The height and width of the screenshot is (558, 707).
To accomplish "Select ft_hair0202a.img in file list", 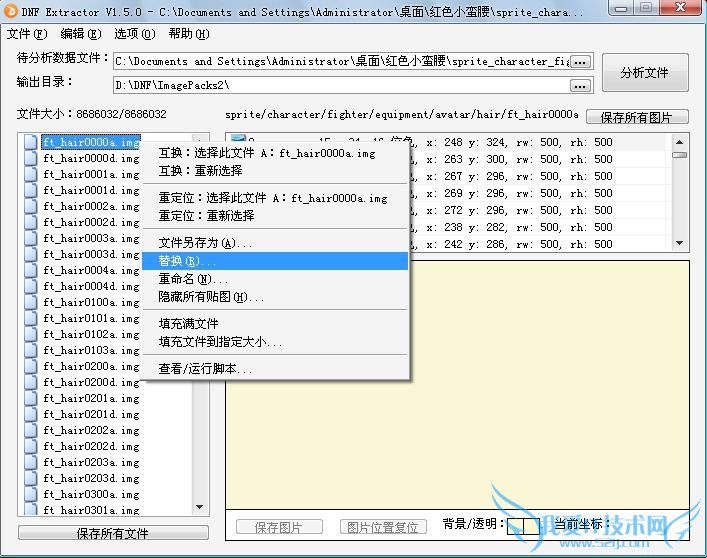I will coord(91,430).
